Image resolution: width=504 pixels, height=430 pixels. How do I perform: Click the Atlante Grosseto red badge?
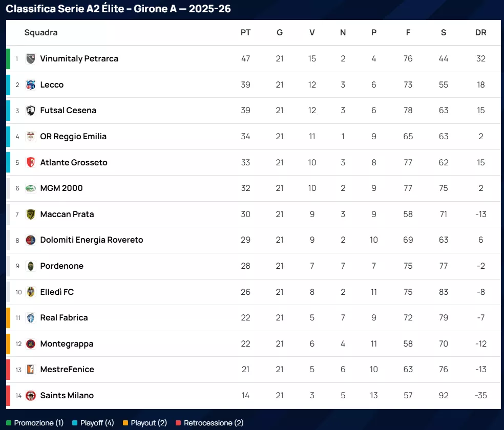click(x=31, y=162)
